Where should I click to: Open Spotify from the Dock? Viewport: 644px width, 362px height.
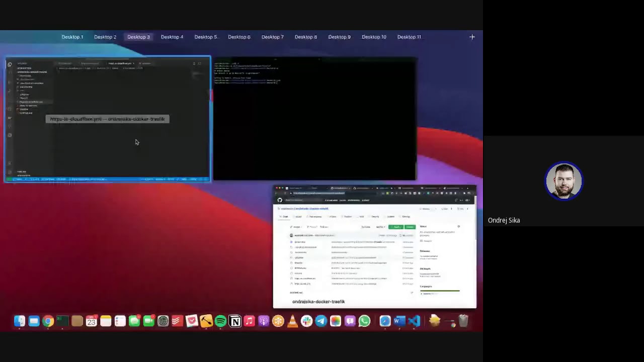(x=220, y=321)
